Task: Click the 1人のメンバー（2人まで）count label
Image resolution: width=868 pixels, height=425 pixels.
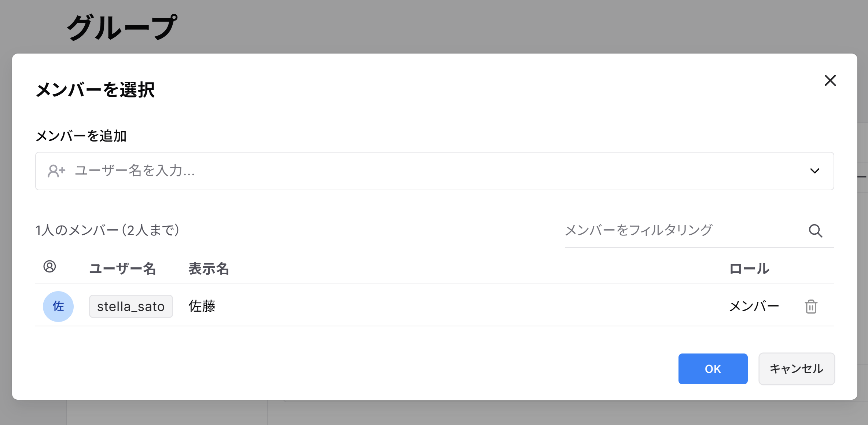Action: (x=107, y=231)
